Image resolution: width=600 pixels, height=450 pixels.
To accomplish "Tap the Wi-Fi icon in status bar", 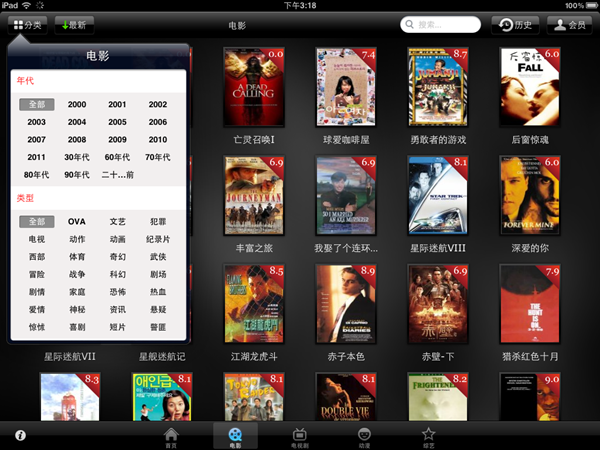I will click(26, 5).
